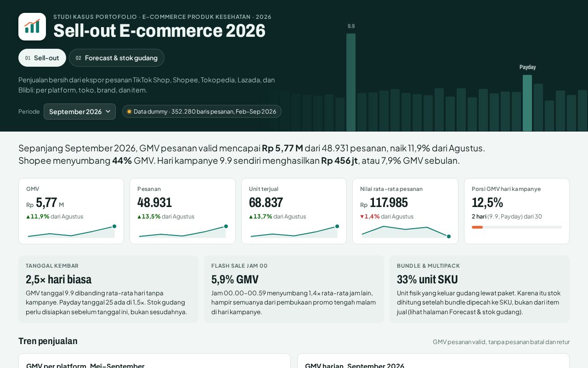This screenshot has height=368, width=588.
Task: Click the heading "33% unit SKU"
Action: pos(427,279)
